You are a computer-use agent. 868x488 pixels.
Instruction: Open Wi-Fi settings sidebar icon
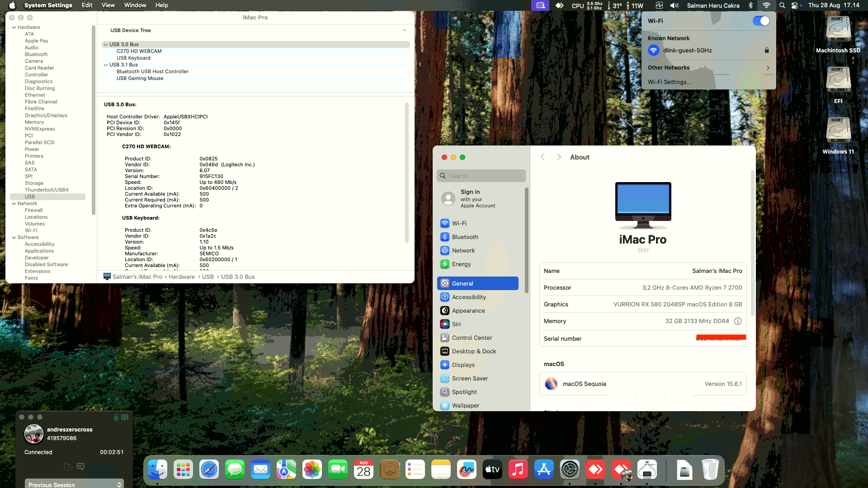click(445, 223)
